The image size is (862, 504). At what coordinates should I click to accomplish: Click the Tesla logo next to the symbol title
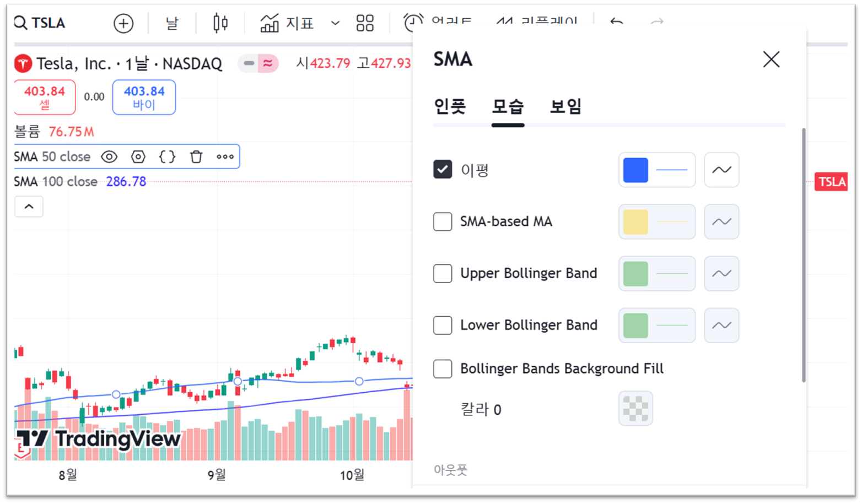coord(23,64)
